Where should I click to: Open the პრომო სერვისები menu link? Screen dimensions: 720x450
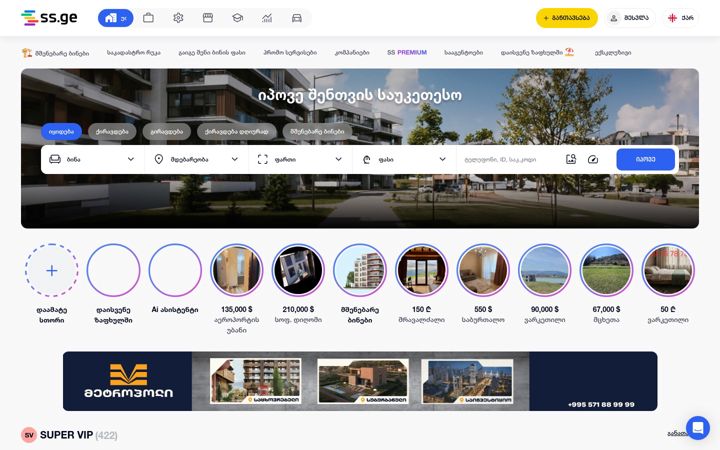290,53
